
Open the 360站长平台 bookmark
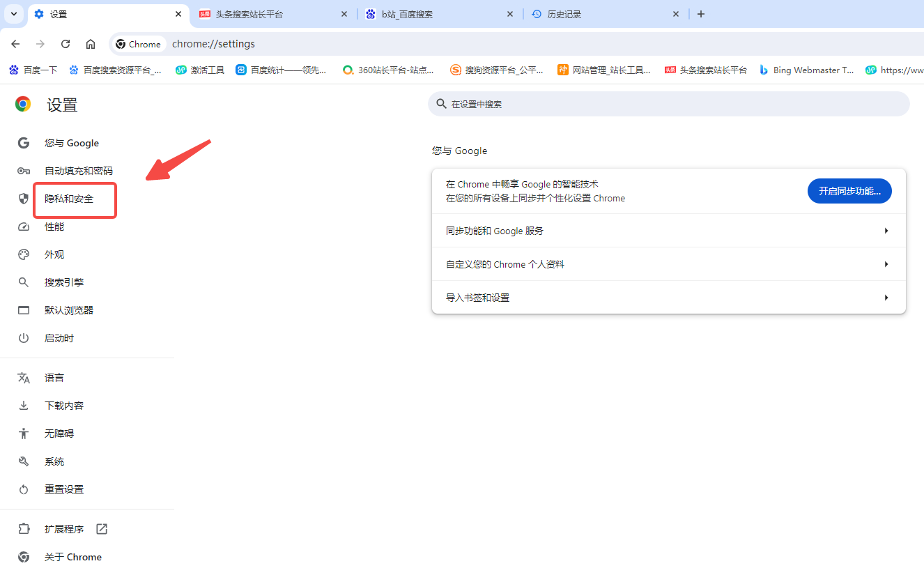pyautogui.click(x=388, y=70)
